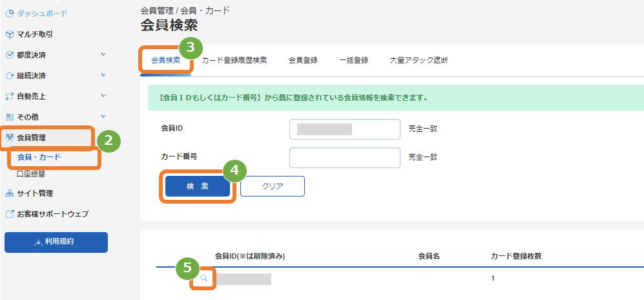Screen dimensions: 644x300
Task: Click the 検索 button
Action: (x=198, y=186)
